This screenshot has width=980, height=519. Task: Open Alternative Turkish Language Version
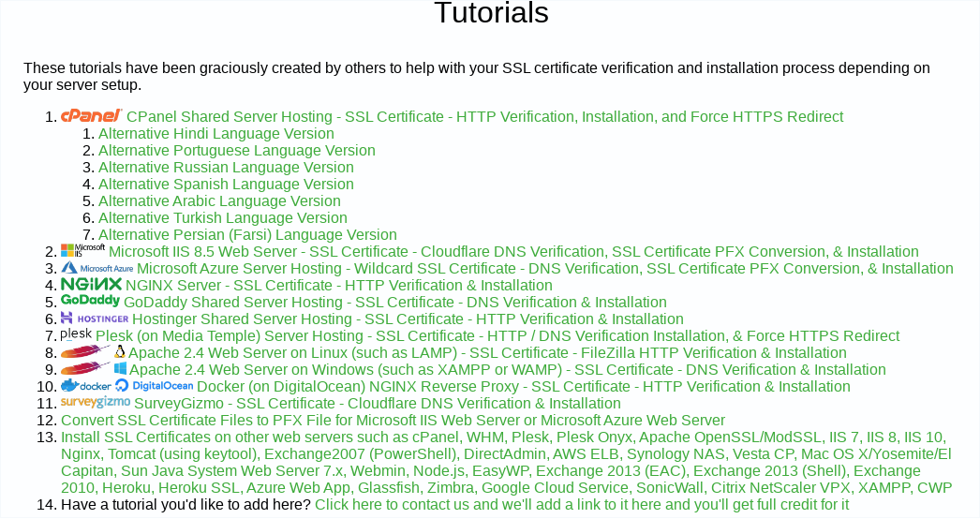click(x=222, y=218)
